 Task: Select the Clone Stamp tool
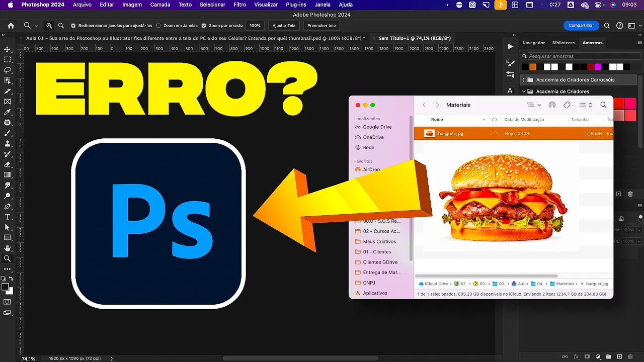tap(8, 143)
